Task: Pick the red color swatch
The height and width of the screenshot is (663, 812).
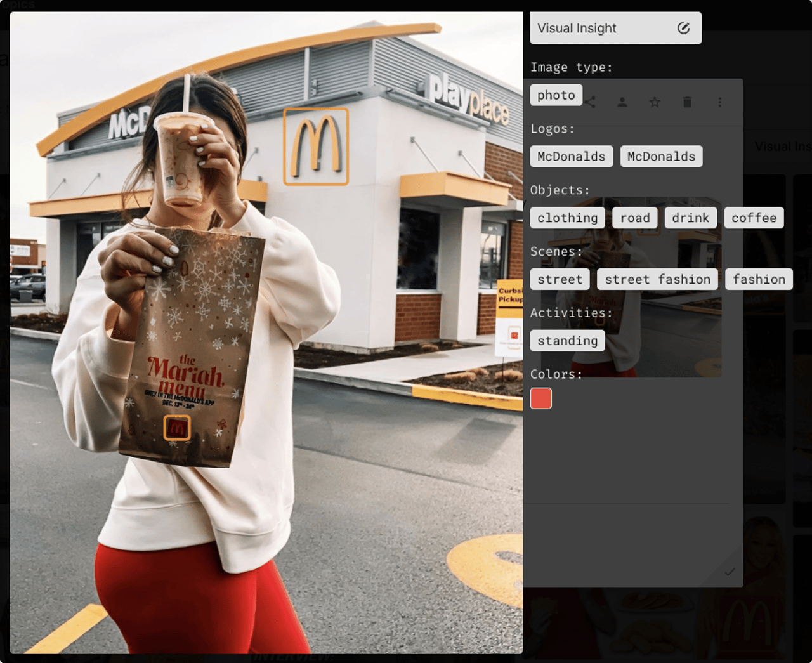Action: 541,398
